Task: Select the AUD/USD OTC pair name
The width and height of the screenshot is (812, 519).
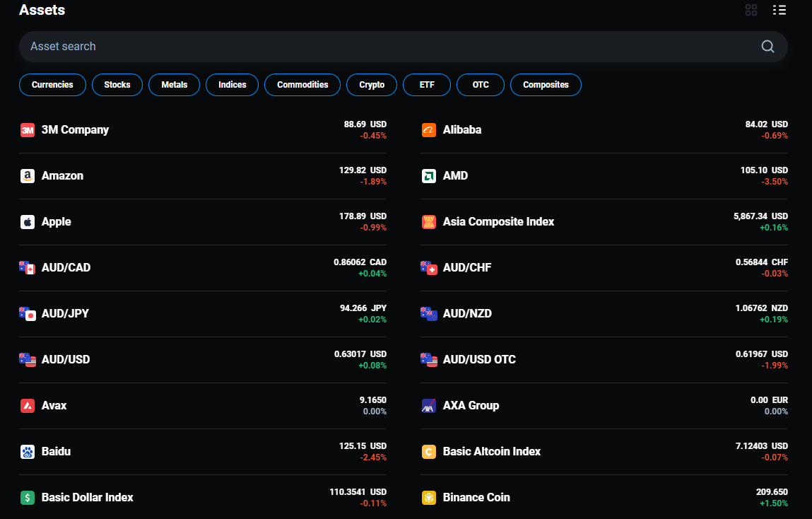Action: [479, 360]
